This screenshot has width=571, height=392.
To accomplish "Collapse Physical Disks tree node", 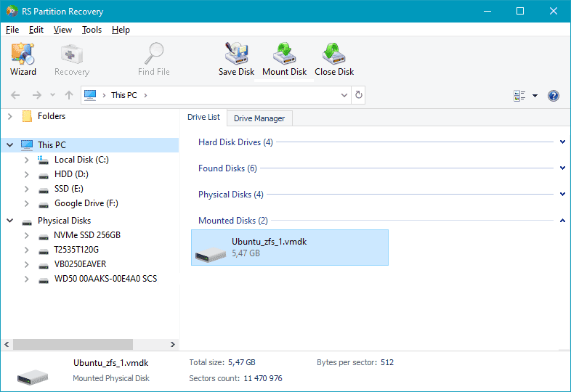I will (x=10, y=221).
